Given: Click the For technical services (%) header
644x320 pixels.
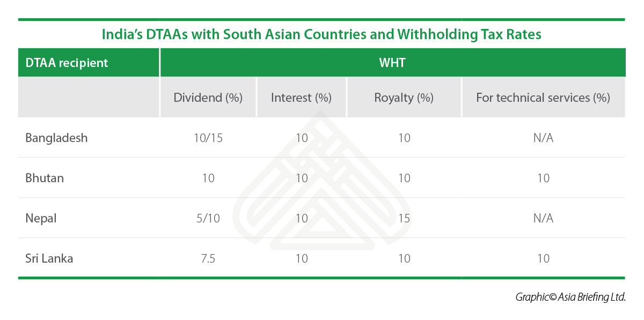Looking at the screenshot, I should pos(543,98).
